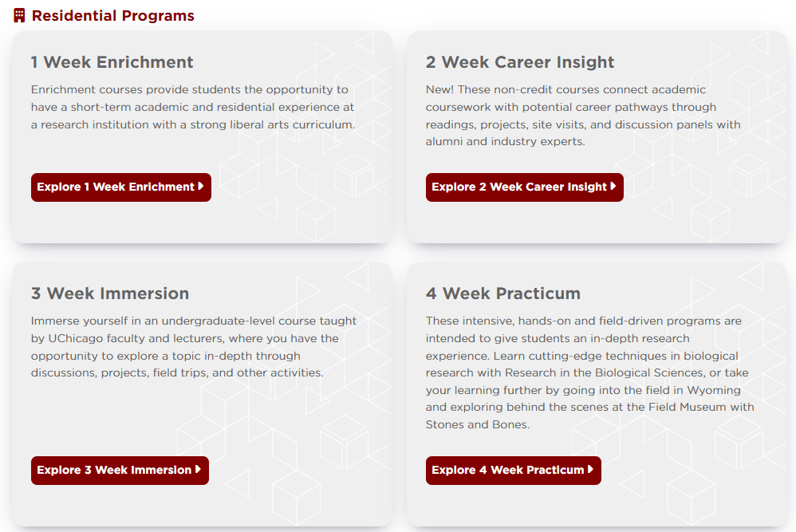Click the non-credit courses description text
796x532 pixels.
click(x=583, y=116)
